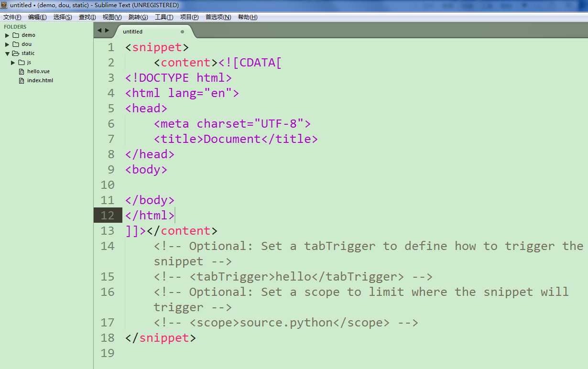Collapse the static folder arrow

click(x=7, y=54)
